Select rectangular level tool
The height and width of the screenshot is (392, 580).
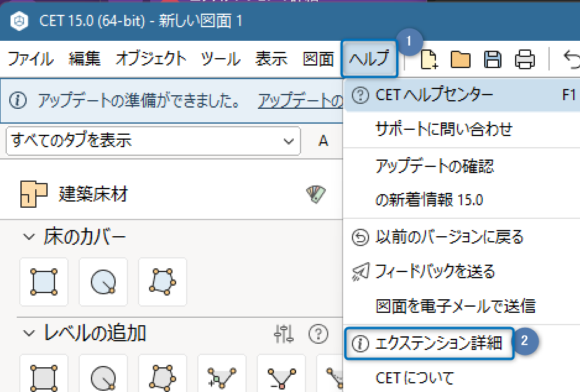(x=44, y=373)
